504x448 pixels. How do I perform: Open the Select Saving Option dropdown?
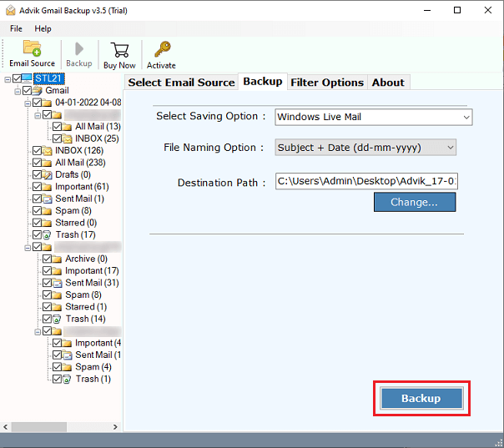pos(374,117)
